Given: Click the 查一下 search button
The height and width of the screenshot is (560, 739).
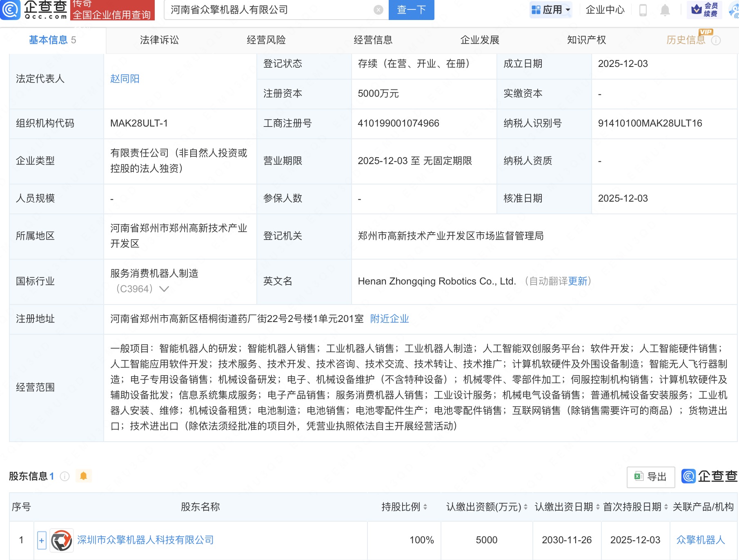Looking at the screenshot, I should [x=411, y=10].
